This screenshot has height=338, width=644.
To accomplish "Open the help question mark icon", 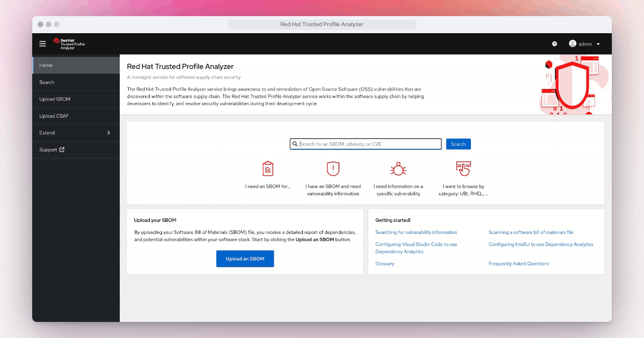I will pos(554,44).
